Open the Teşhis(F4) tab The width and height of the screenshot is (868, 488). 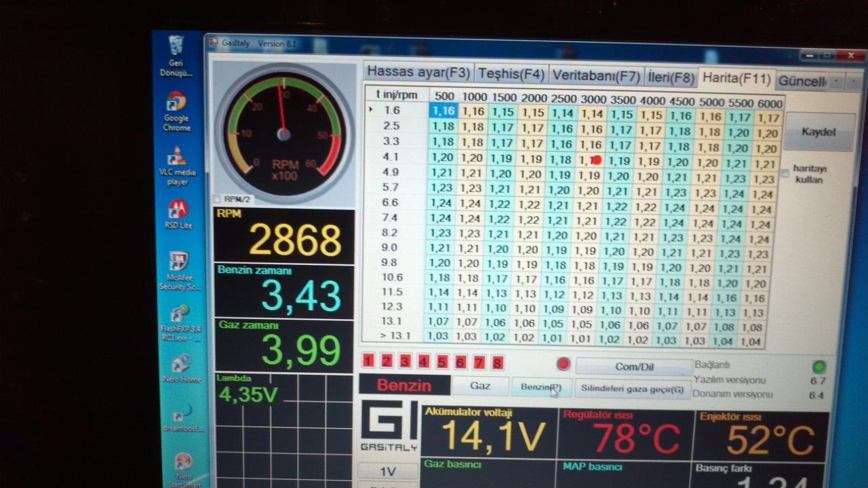511,73
